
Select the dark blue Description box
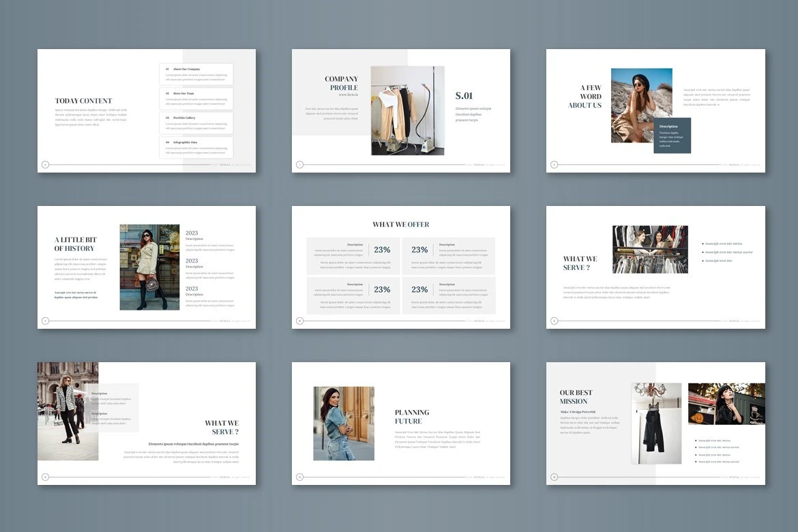[672, 135]
